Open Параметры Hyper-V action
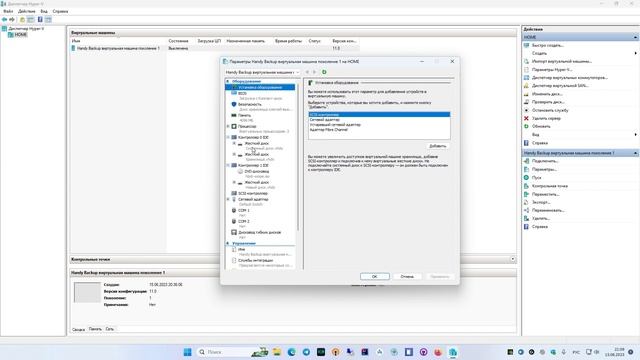Viewport: 640px width, 360px height. click(x=552, y=70)
